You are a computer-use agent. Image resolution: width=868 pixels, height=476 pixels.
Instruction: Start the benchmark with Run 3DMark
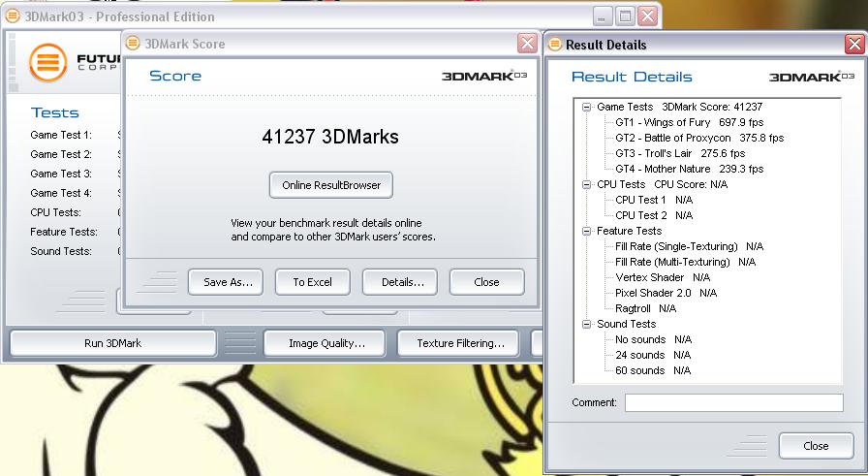(x=113, y=343)
